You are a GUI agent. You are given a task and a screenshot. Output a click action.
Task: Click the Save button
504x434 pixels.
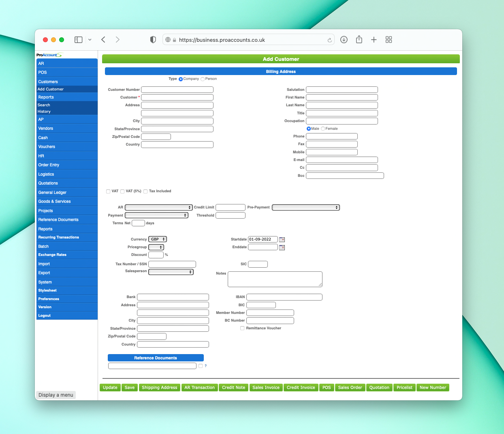click(x=130, y=387)
